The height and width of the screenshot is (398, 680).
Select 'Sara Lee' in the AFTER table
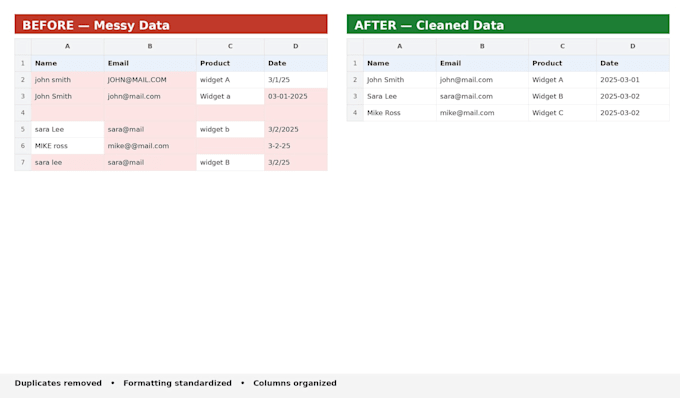click(x=400, y=96)
